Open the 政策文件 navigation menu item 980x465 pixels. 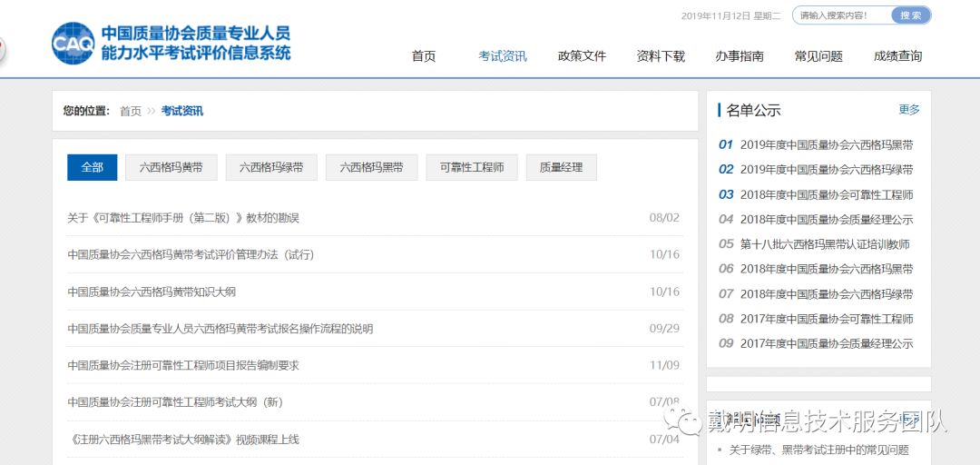pyautogui.click(x=582, y=56)
